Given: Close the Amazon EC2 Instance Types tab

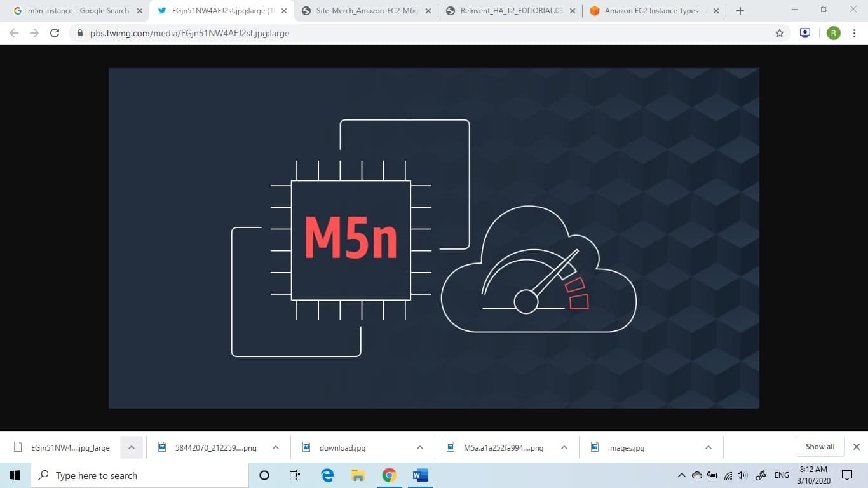Looking at the screenshot, I should coord(716,11).
